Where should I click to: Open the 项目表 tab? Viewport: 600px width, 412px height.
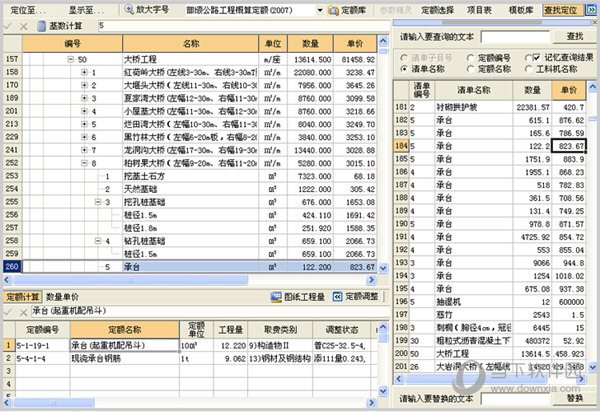479,10
